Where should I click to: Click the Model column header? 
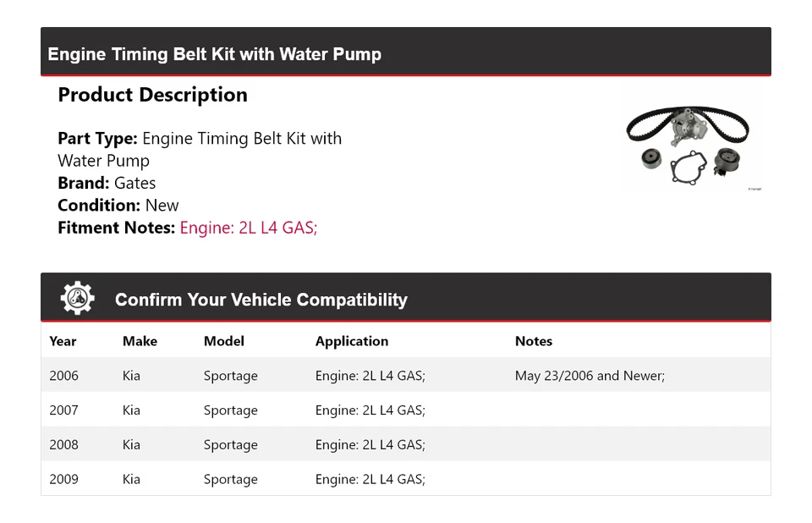tap(223, 341)
